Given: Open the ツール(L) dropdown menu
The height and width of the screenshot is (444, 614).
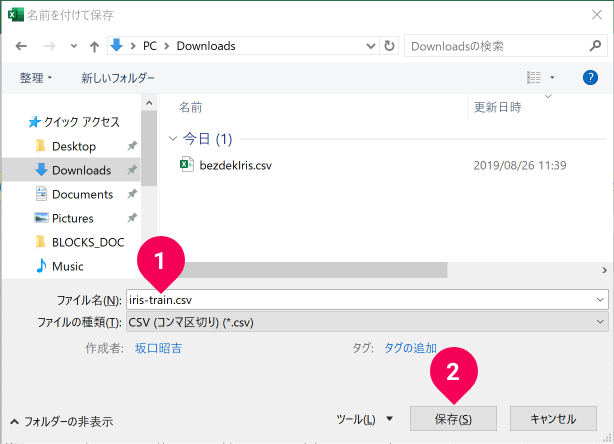Looking at the screenshot, I should [364, 419].
